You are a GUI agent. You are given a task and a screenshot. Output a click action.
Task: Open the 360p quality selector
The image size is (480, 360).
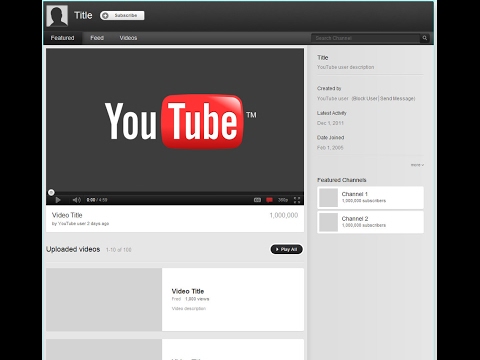pos(283,200)
